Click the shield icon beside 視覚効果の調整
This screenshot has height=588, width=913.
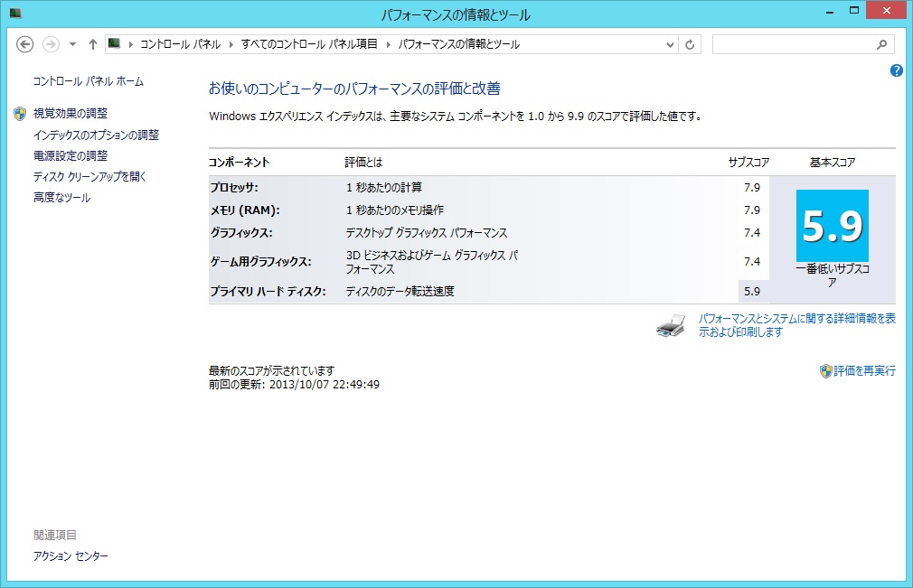pyautogui.click(x=20, y=114)
